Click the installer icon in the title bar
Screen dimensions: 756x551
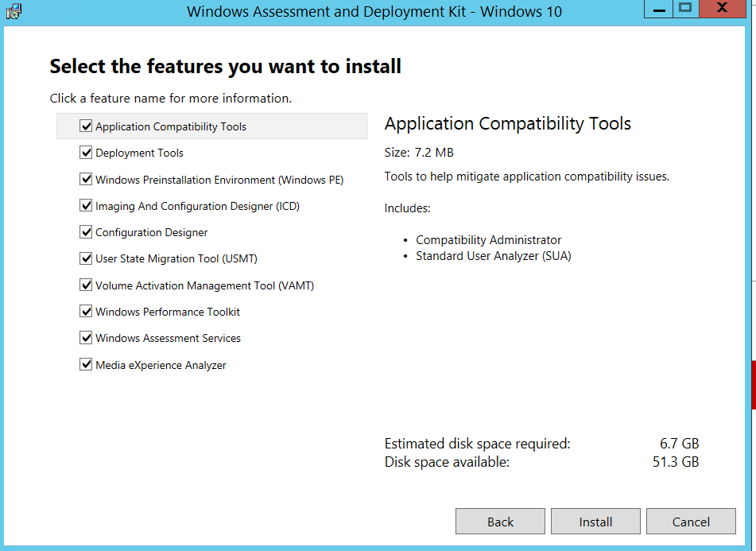tap(13, 11)
